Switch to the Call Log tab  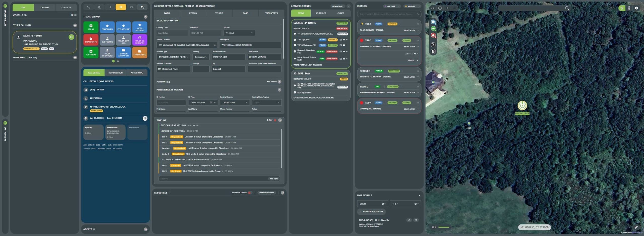45,8
